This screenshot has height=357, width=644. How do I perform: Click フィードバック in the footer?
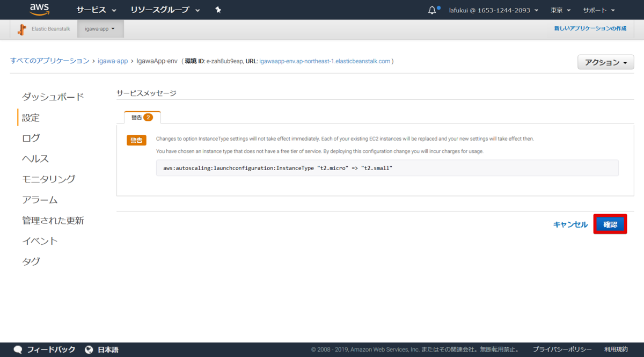tap(52, 349)
